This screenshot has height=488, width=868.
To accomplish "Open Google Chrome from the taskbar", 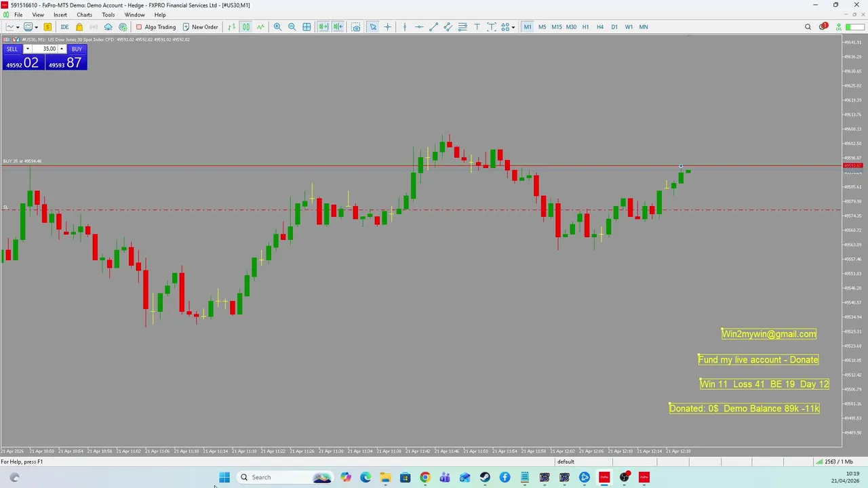I will 425,477.
